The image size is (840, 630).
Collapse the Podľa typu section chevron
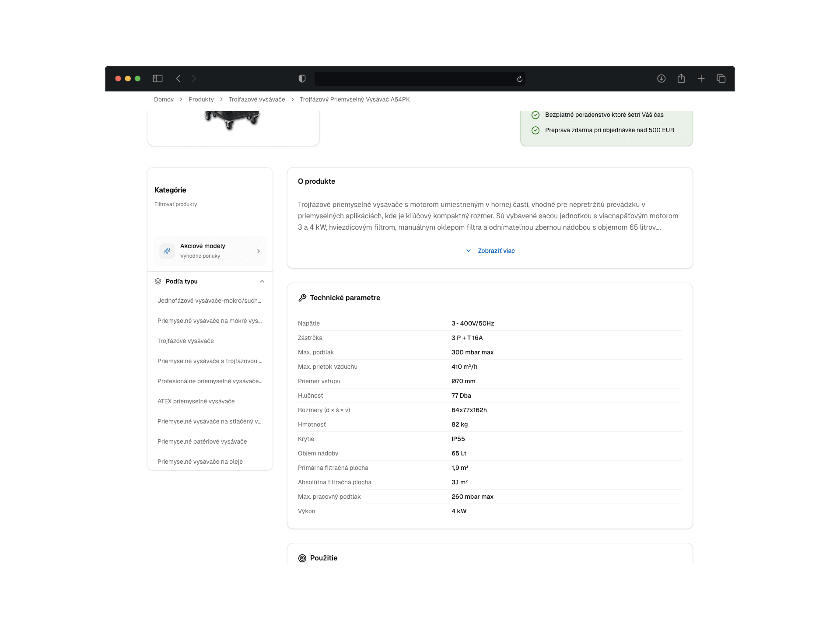(262, 281)
